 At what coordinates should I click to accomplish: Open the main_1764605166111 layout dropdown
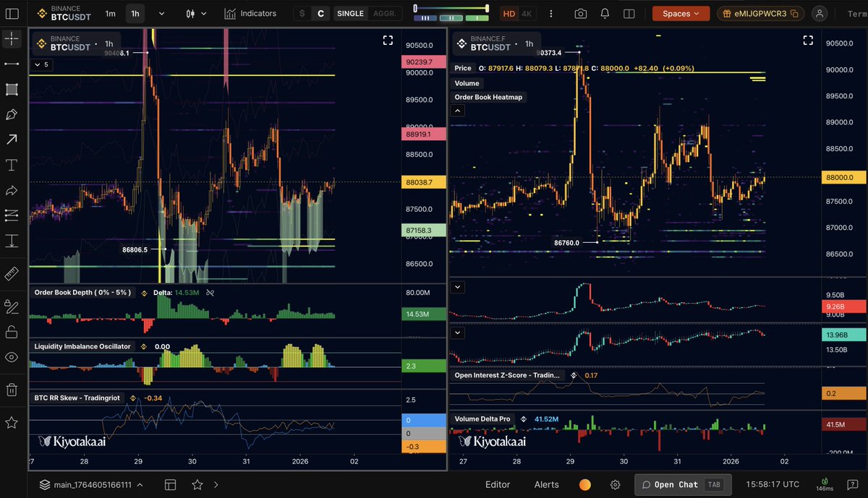tap(90, 485)
